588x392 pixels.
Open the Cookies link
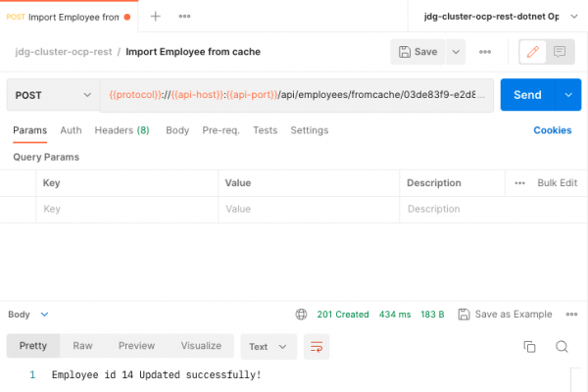552,130
